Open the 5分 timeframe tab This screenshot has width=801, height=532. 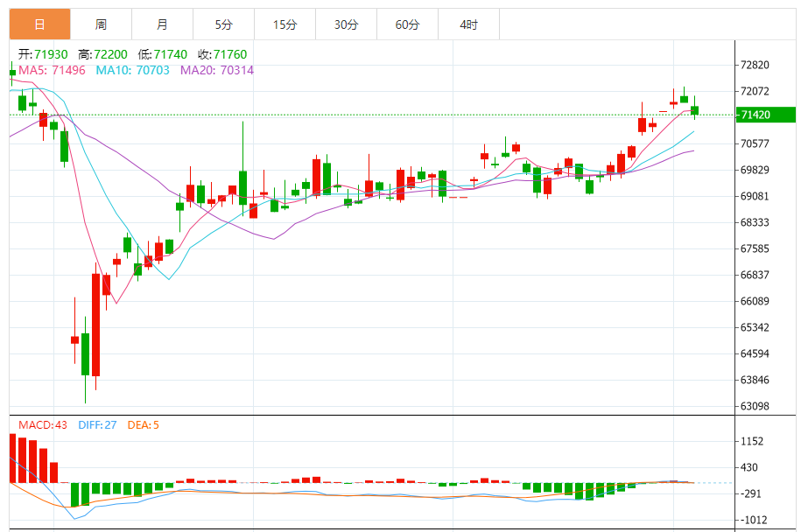224,24
